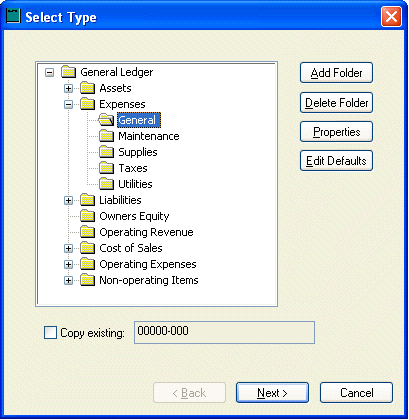This screenshot has height=420, width=409.
Task: Select the Assets folder icon
Action: pyautogui.click(x=88, y=88)
